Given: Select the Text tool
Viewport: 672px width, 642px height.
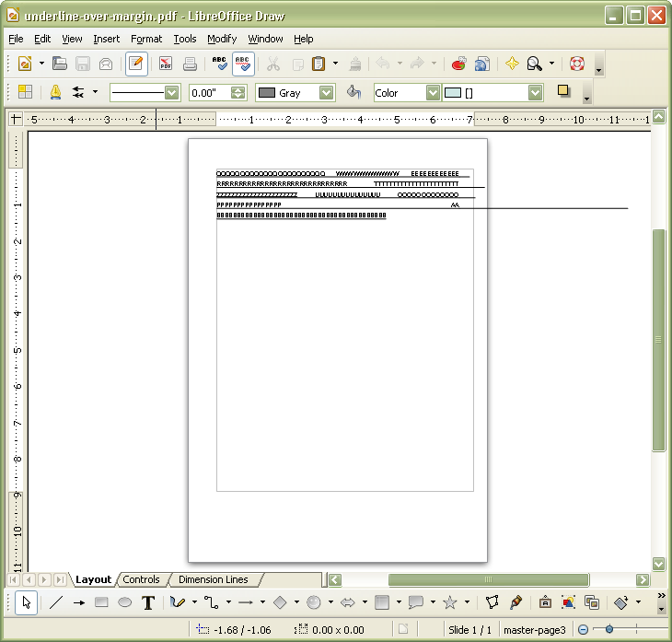Looking at the screenshot, I should click(x=147, y=602).
